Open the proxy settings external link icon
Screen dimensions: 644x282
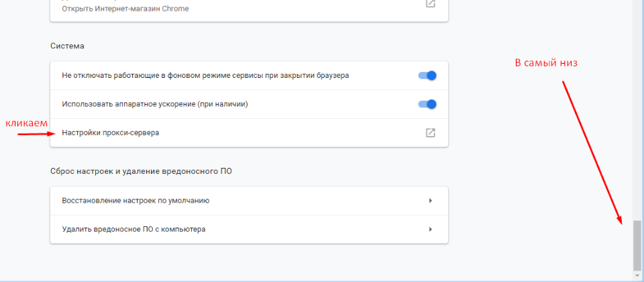tap(430, 133)
